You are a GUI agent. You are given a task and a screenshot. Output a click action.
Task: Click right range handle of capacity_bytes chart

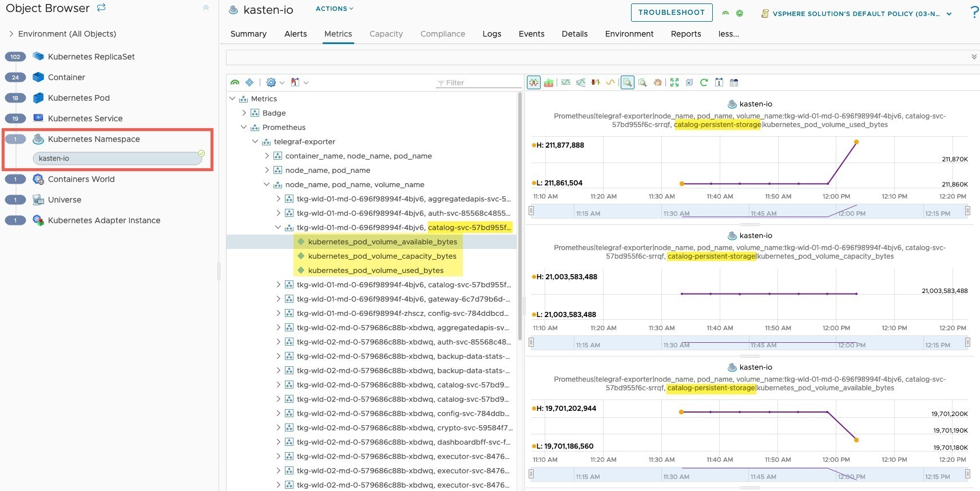[x=967, y=342]
